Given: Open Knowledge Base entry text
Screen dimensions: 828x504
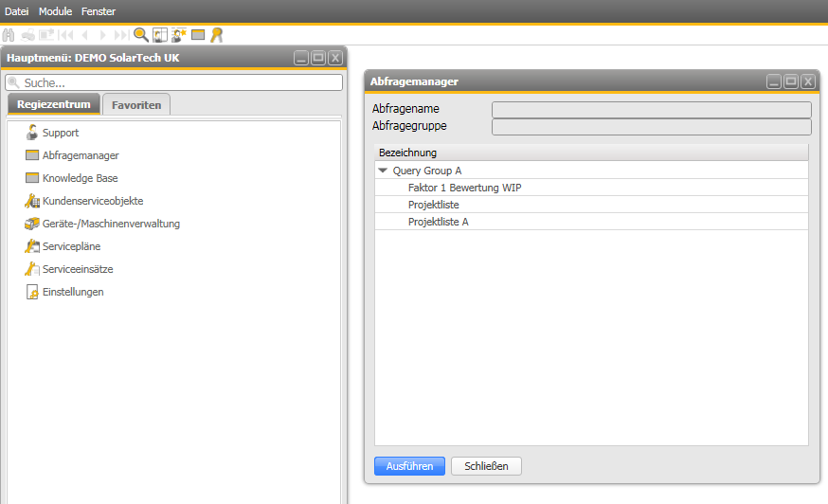Looking at the screenshot, I should [81, 178].
